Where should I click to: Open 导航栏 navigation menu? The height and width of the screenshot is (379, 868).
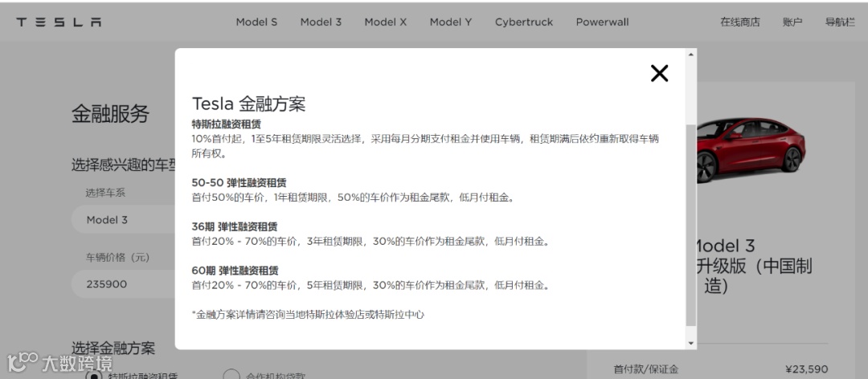(x=840, y=22)
